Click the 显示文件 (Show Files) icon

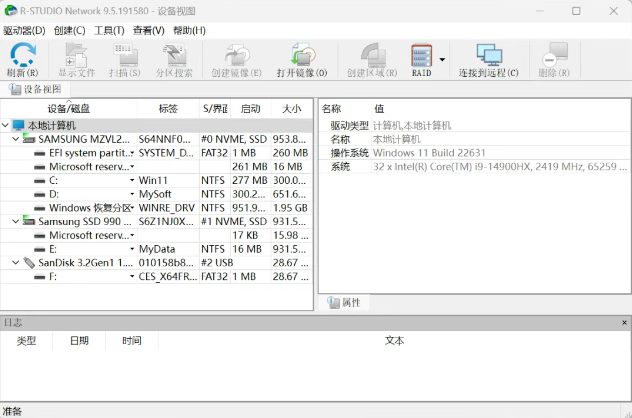76,59
